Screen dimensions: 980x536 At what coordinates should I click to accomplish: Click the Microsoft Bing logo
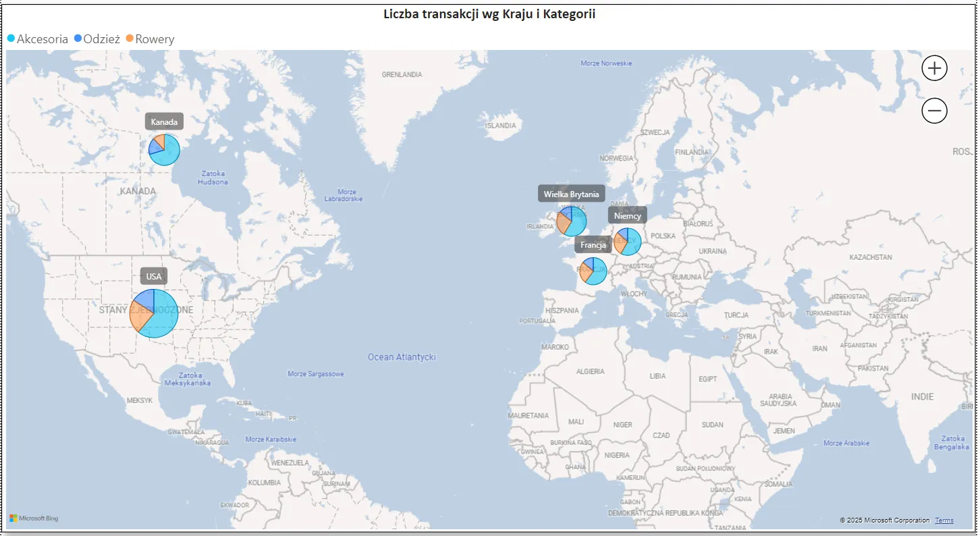34,518
